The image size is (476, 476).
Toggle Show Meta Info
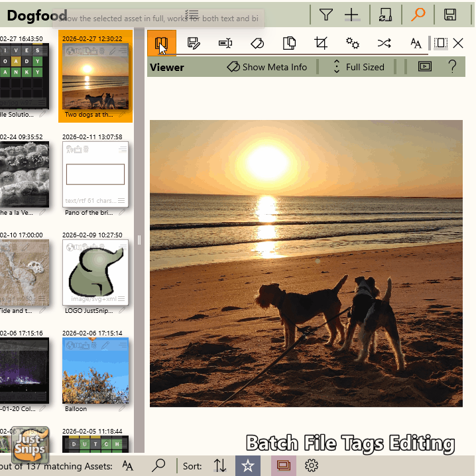click(267, 67)
